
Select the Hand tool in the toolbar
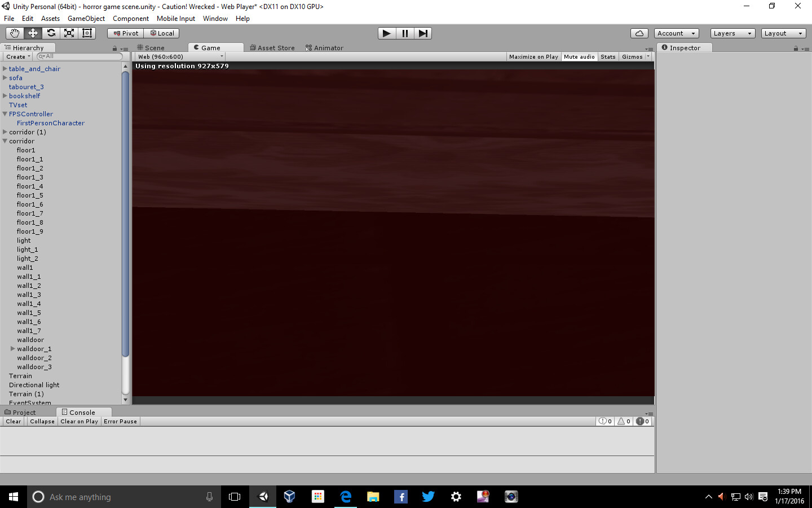[15, 33]
